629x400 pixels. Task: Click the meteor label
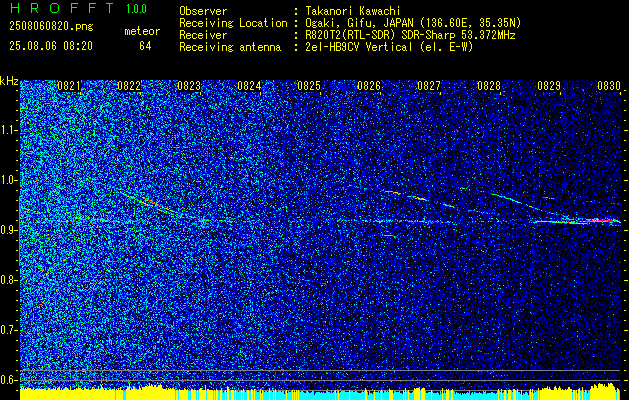[142, 31]
